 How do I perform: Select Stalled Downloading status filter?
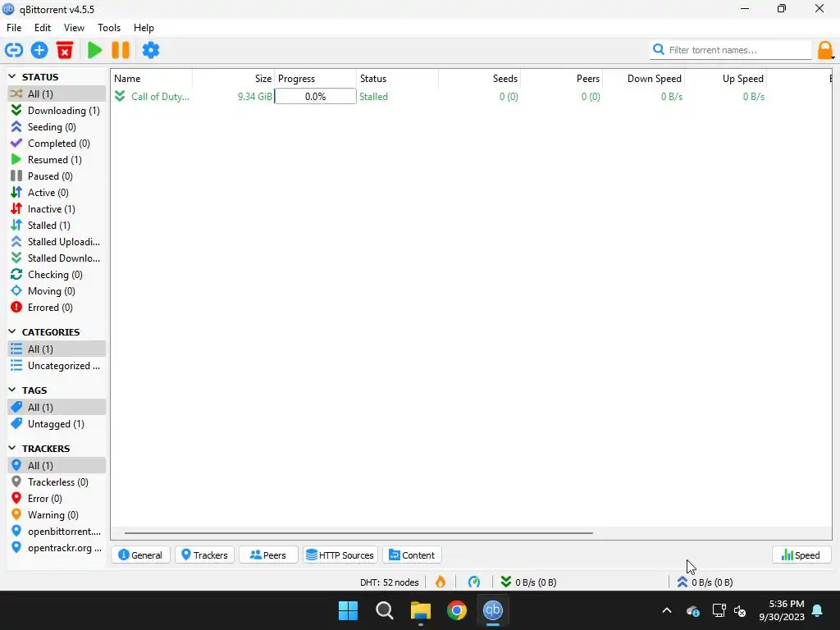point(57,258)
